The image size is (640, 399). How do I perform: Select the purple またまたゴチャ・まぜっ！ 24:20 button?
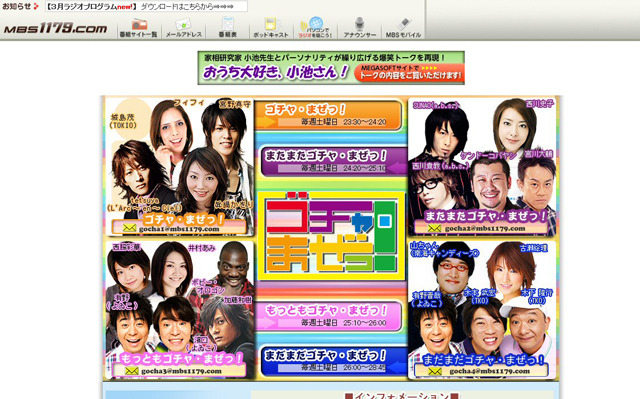[334, 162]
